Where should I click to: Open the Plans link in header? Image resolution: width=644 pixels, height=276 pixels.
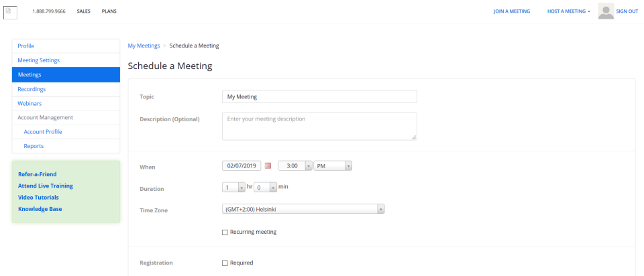(109, 11)
